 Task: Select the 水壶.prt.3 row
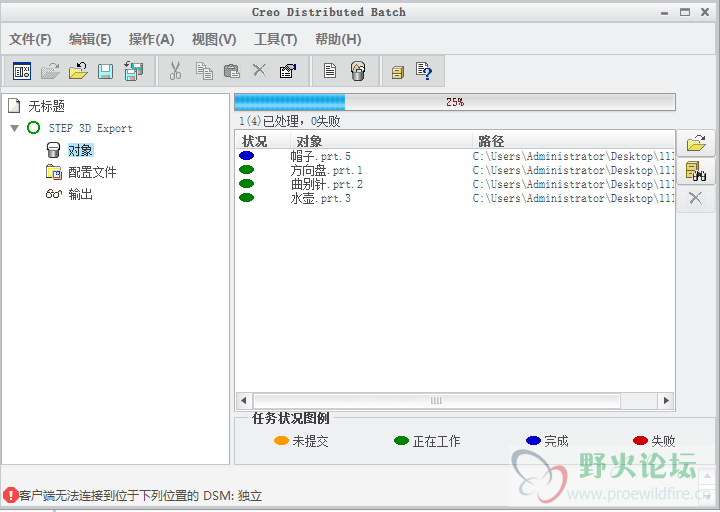[455, 198]
